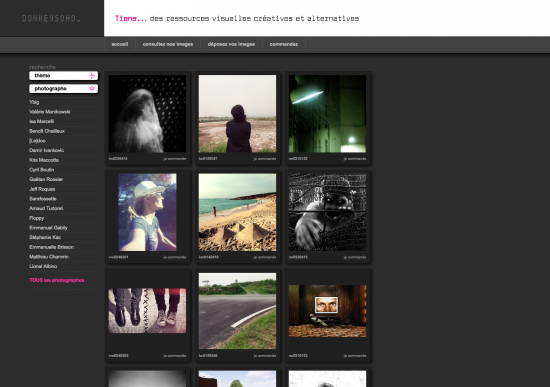Screen dimensions: 550x387
Task: Open the beach sand pyramids photo
Action: point(237,212)
